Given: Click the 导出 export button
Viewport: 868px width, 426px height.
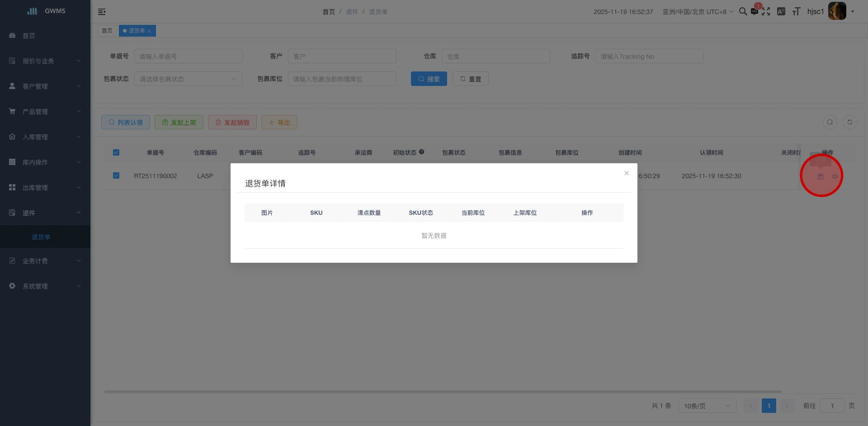Looking at the screenshot, I should pyautogui.click(x=279, y=122).
